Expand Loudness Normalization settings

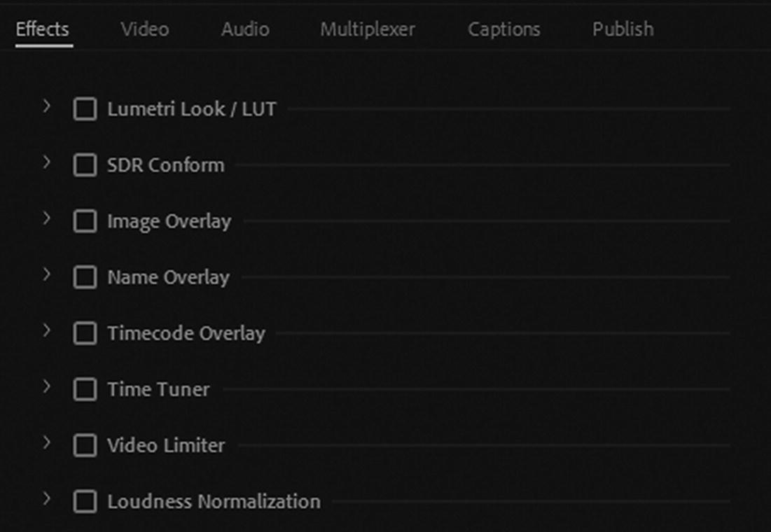[47, 498]
